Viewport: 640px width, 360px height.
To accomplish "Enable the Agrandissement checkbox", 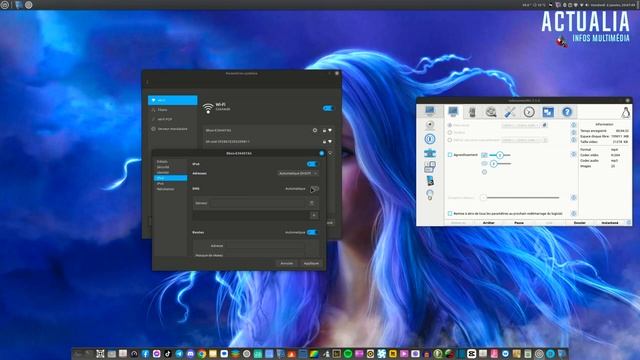I will tap(450, 155).
